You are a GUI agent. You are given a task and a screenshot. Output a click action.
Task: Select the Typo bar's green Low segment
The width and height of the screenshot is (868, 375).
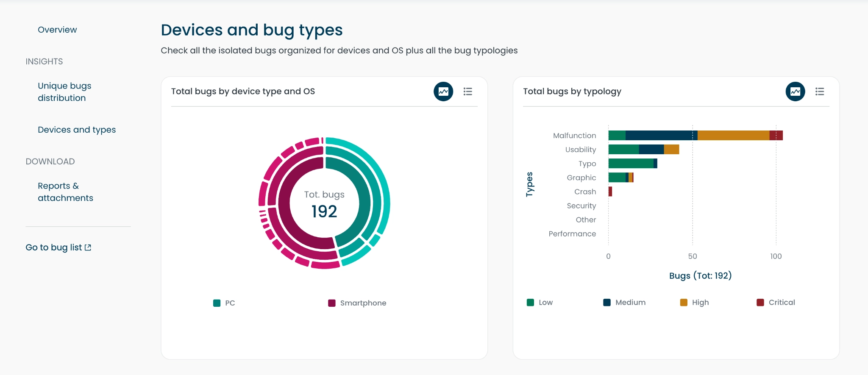tap(631, 164)
